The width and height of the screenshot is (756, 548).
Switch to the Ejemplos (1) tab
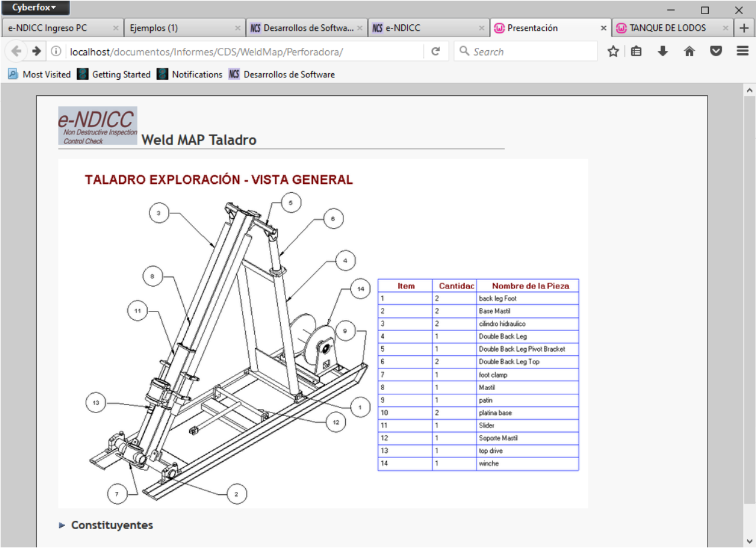pos(177,28)
